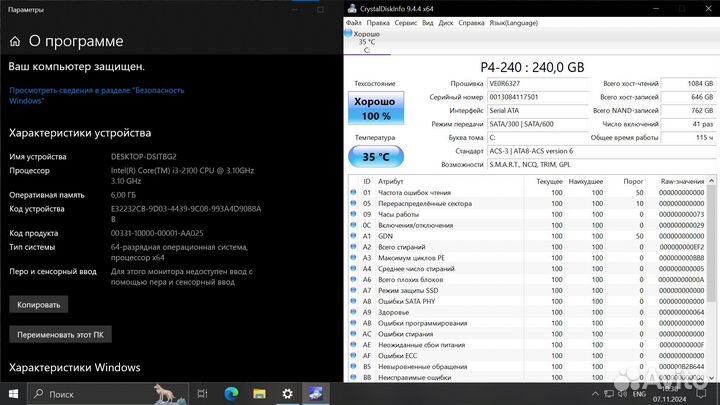Click the home icon in Settings window
Viewport: 720px width, 405px height.
click(x=15, y=41)
